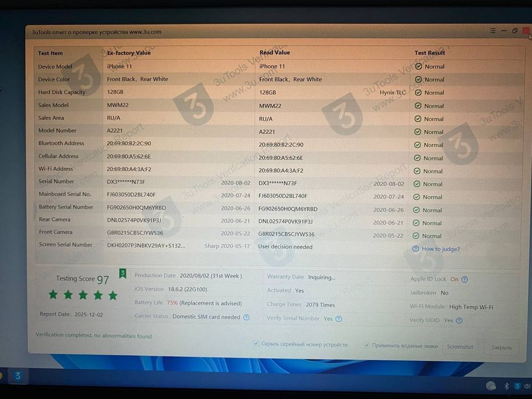Click 'Domestic SIM card needed' status
Viewport: 532px width, 399px height.
(x=206, y=317)
